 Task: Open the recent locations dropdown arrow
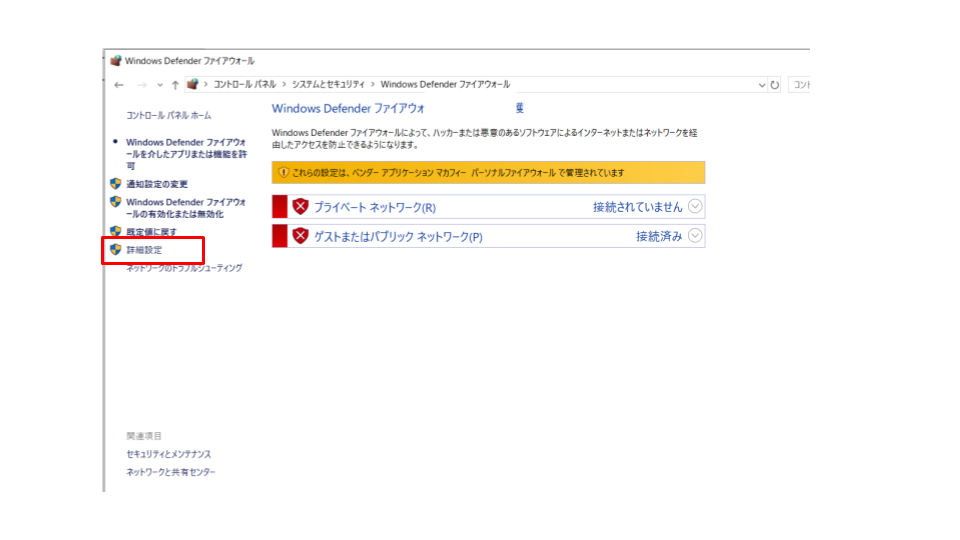pyautogui.click(x=160, y=85)
